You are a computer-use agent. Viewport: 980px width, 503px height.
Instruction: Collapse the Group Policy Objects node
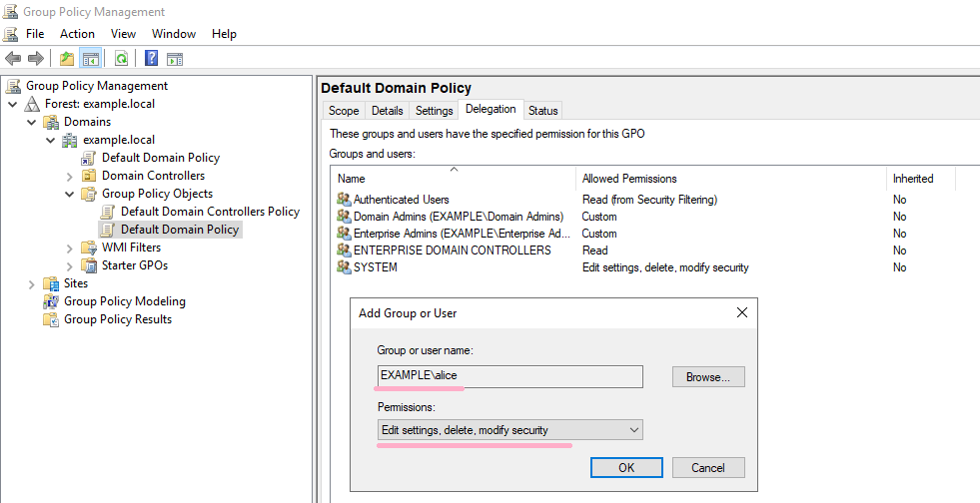click(x=69, y=194)
